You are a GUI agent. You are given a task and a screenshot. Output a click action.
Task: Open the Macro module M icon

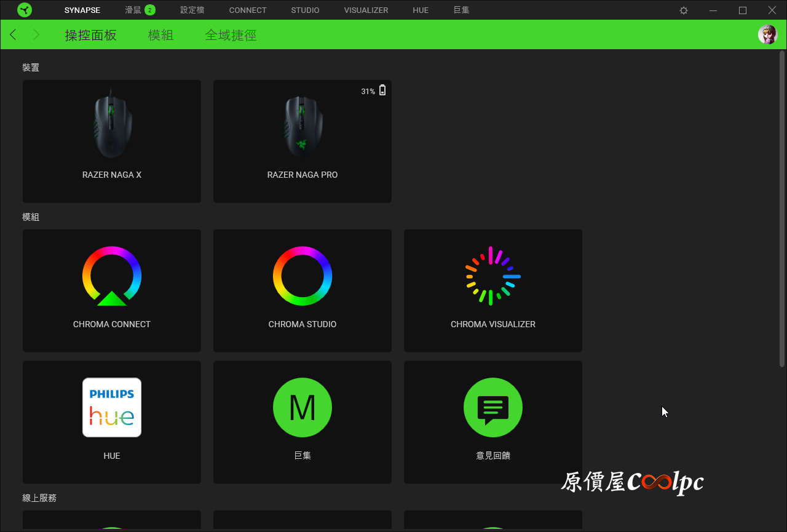303,407
